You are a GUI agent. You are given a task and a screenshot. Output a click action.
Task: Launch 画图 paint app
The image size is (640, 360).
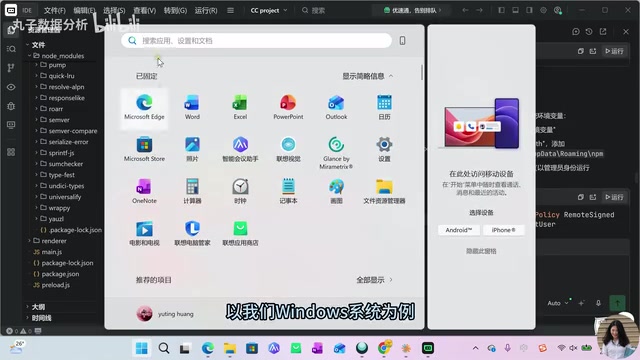point(336,191)
